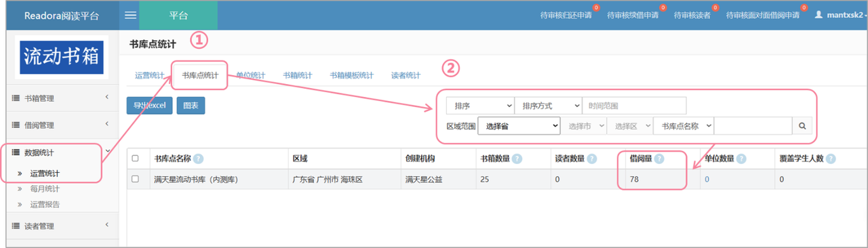The width and height of the screenshot is (868, 248).
Task: Click the search keyword text field
Action: coord(753,126)
